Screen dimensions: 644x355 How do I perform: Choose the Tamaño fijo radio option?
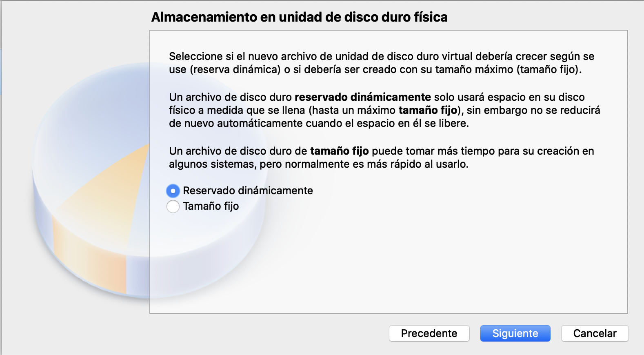point(173,206)
